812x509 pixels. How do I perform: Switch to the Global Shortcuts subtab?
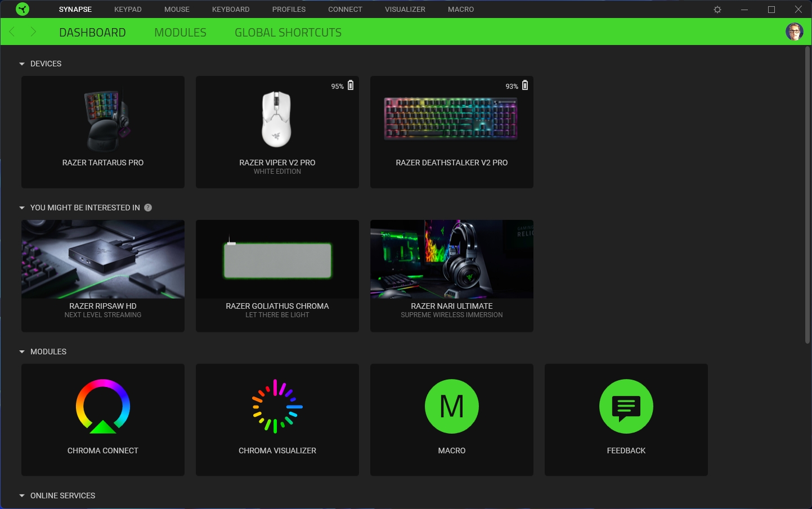click(x=288, y=33)
